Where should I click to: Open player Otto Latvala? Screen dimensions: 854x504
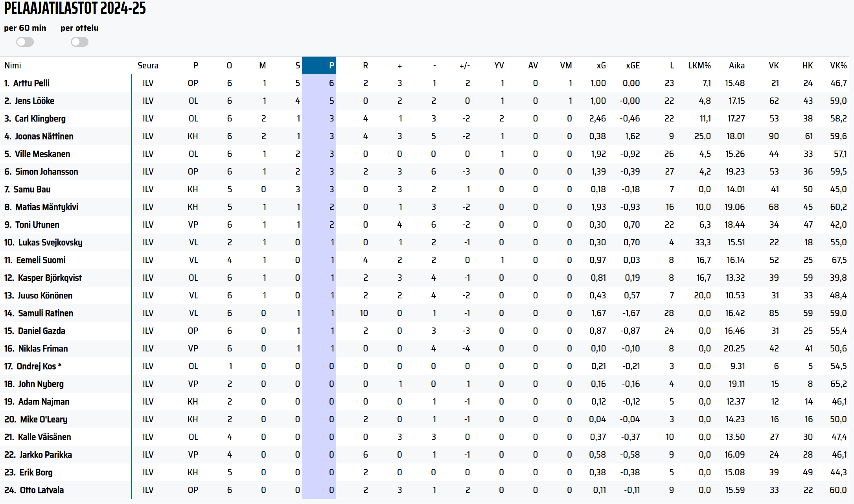pos(42,490)
